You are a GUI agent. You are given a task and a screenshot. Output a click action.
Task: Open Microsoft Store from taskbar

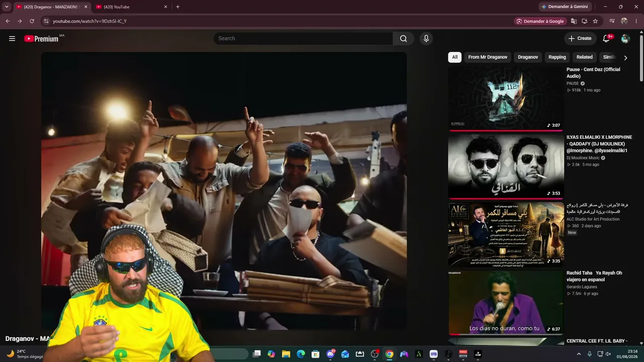pyautogui.click(x=315, y=354)
